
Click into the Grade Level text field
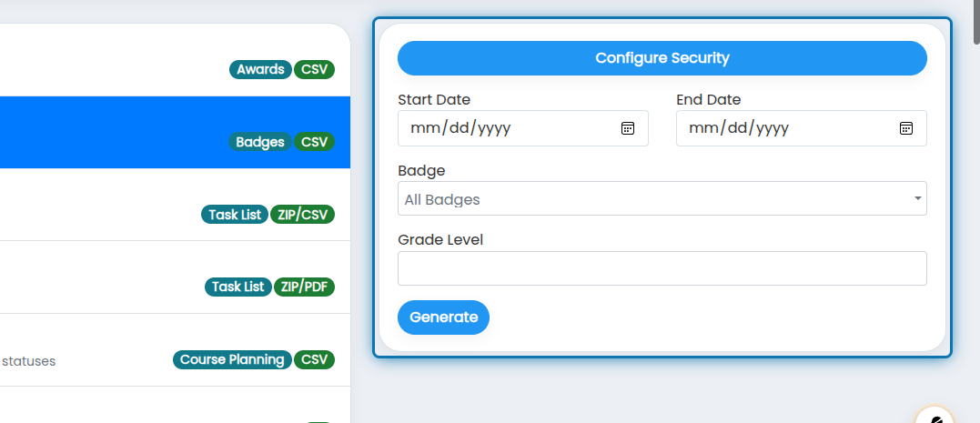pos(662,268)
